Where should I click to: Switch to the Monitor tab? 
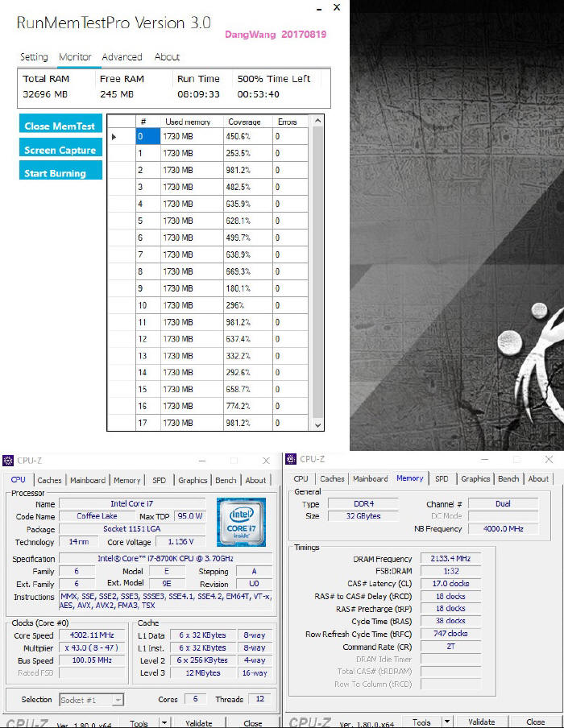pos(75,57)
